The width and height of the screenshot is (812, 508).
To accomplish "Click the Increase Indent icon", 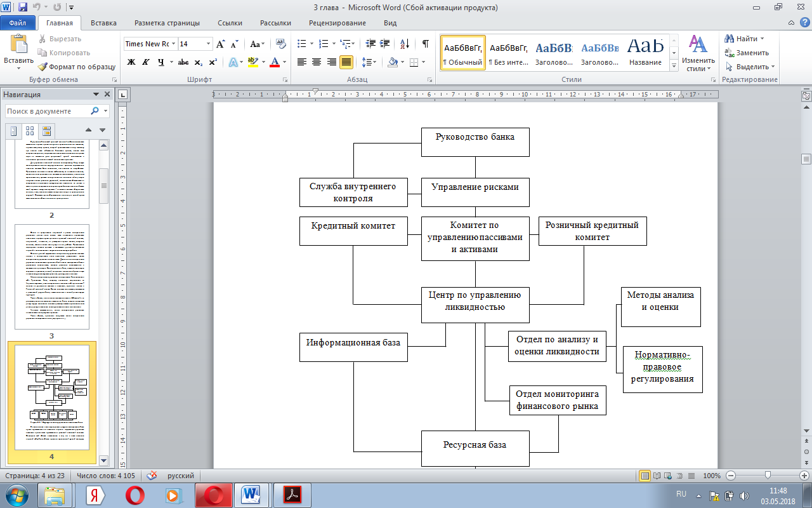I will click(385, 44).
